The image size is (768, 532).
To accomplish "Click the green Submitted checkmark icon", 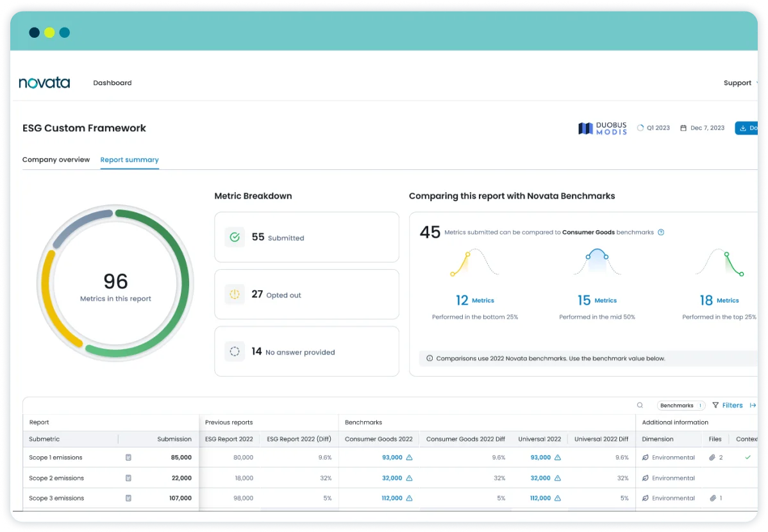I will point(235,237).
